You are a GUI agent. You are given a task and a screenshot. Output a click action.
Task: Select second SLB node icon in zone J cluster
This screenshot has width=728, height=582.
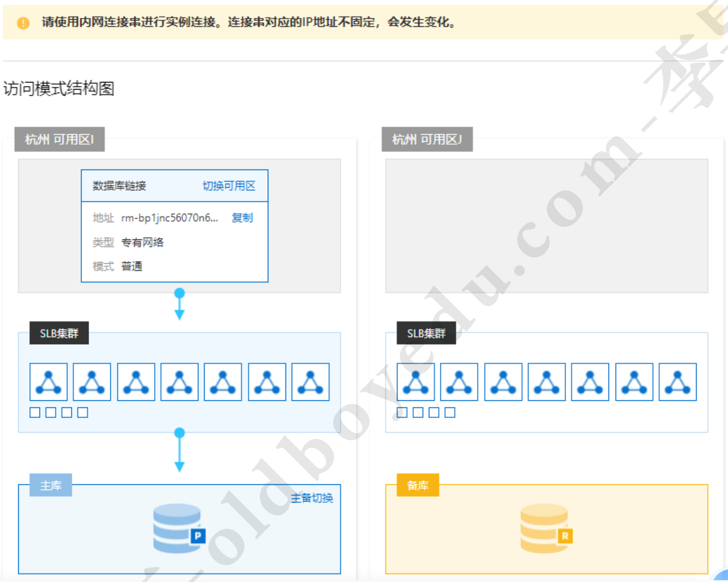[459, 382]
